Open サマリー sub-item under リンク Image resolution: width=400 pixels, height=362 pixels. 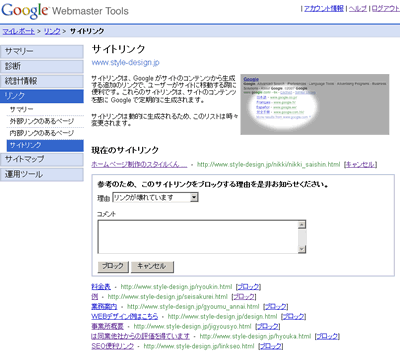click(21, 109)
